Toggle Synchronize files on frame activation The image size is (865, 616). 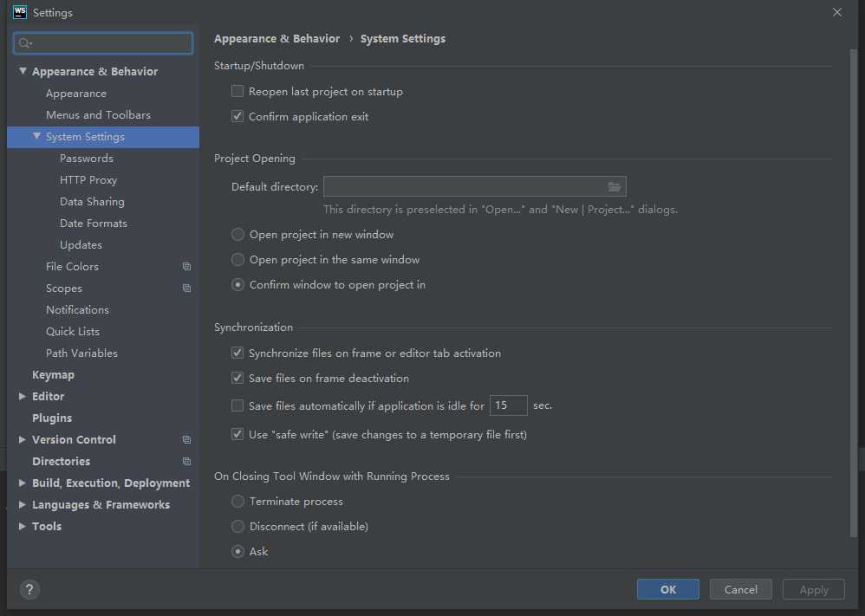coord(237,353)
